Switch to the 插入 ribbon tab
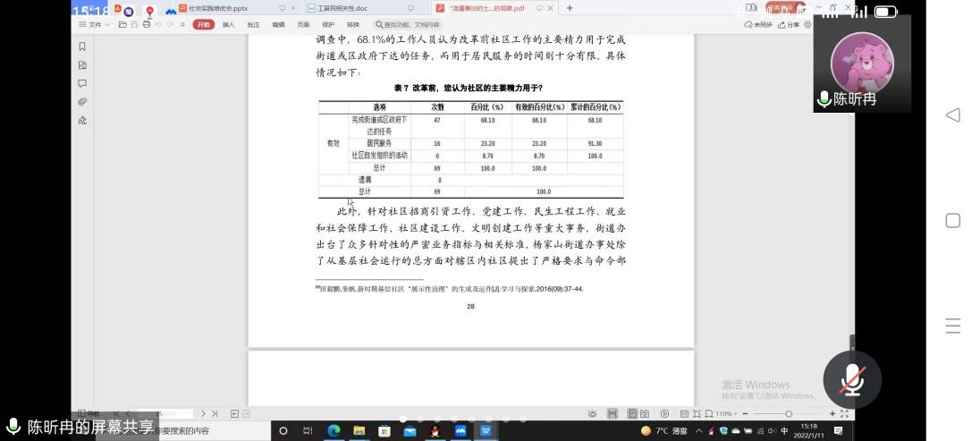The width and height of the screenshot is (980, 441). (x=229, y=25)
